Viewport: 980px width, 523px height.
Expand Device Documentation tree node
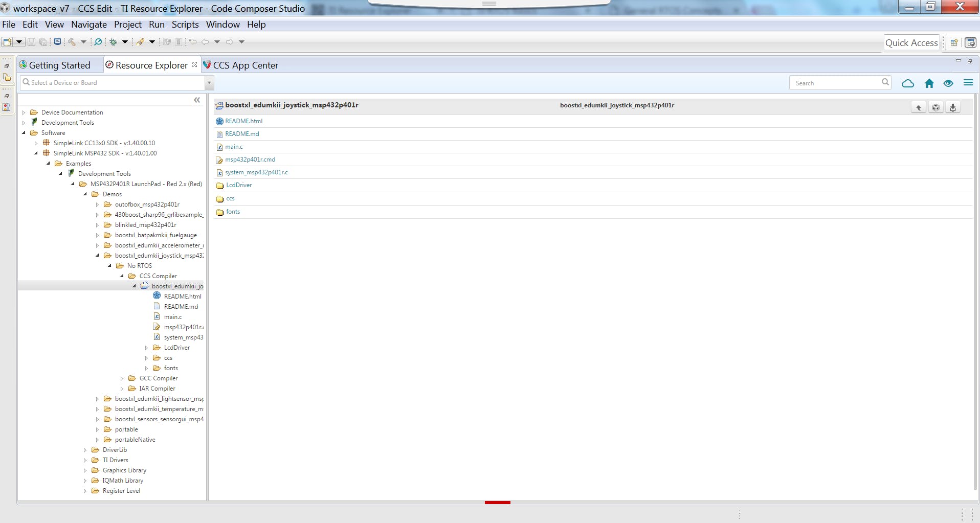coord(24,112)
